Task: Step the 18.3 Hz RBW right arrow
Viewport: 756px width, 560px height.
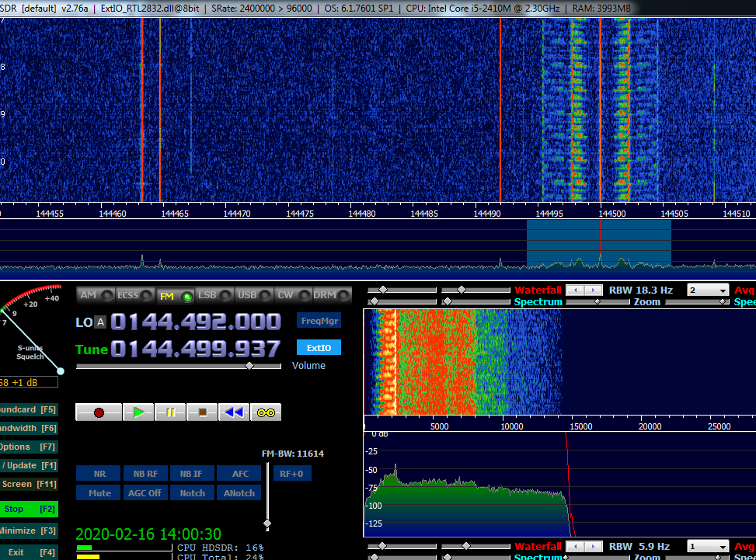Action: [x=594, y=290]
